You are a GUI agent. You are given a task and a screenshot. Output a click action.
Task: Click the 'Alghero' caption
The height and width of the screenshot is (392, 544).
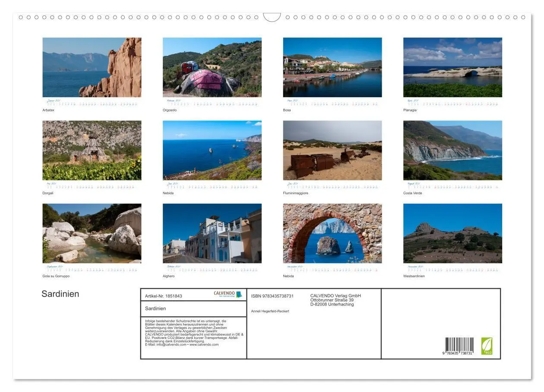click(169, 276)
